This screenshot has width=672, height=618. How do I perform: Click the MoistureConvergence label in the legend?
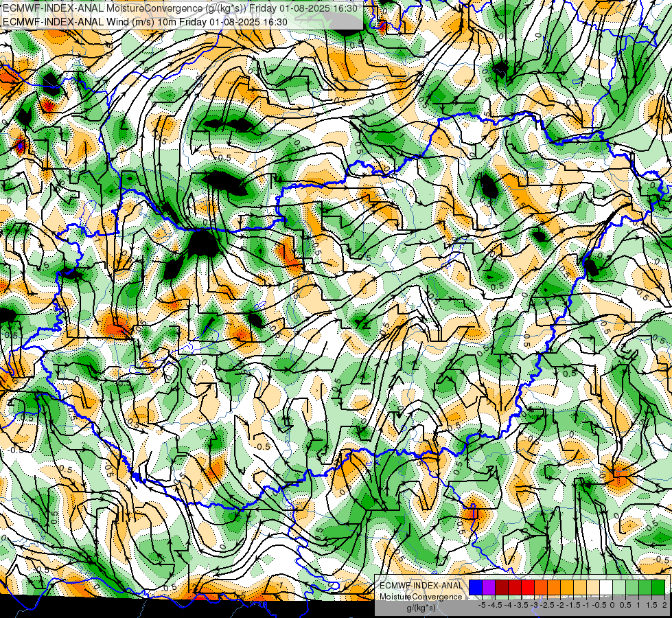(x=421, y=597)
